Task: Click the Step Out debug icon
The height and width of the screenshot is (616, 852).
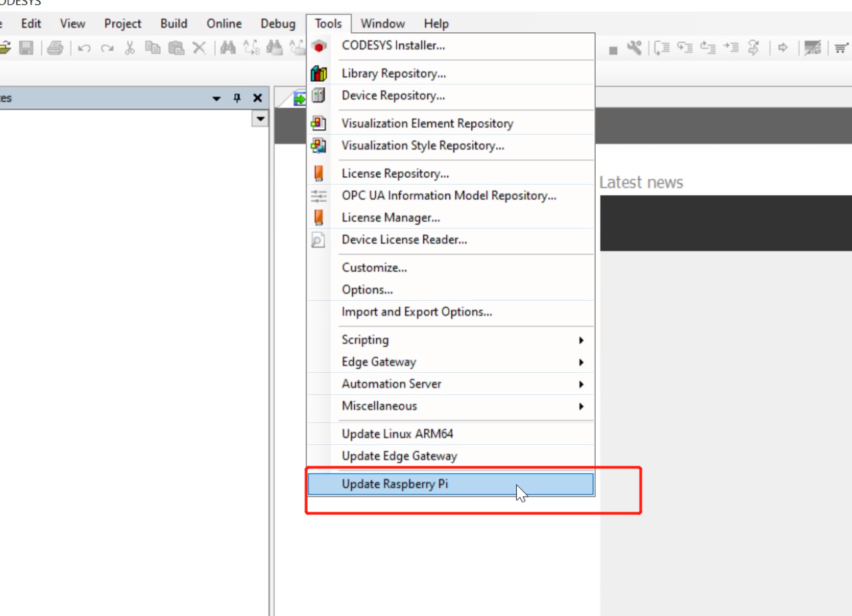Action: coord(708,47)
